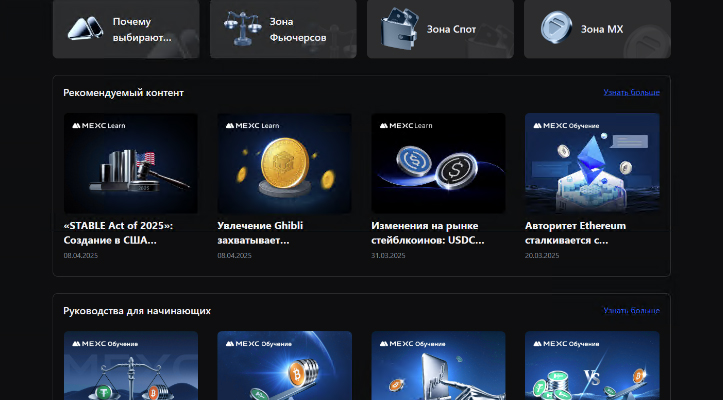
Task: Open beginner guide thumbnail with VS coins
Action: coord(592,365)
